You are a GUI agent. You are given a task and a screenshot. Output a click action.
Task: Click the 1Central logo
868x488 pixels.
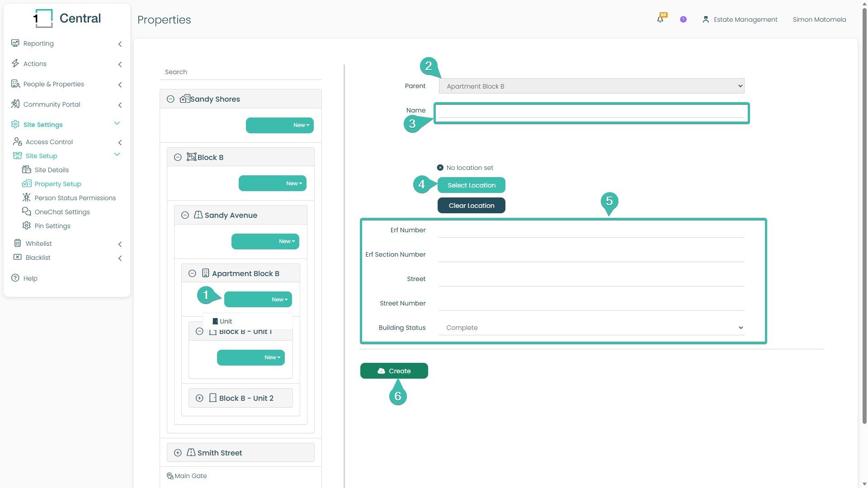(x=67, y=18)
